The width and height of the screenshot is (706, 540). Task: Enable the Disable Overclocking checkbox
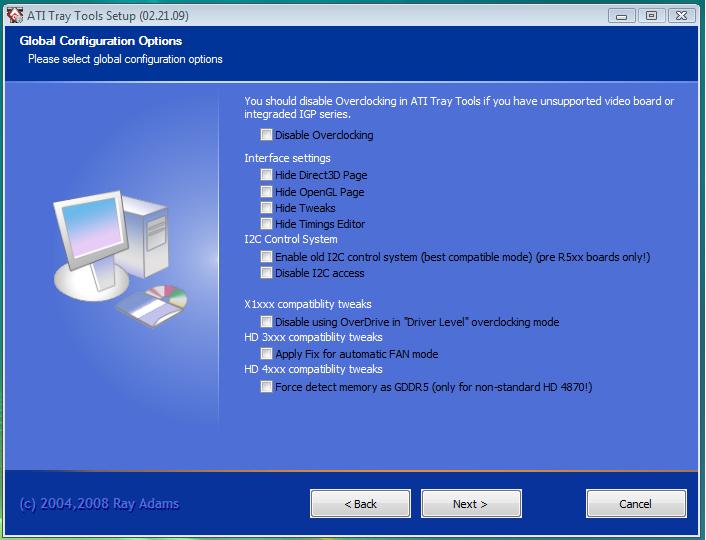click(266, 135)
